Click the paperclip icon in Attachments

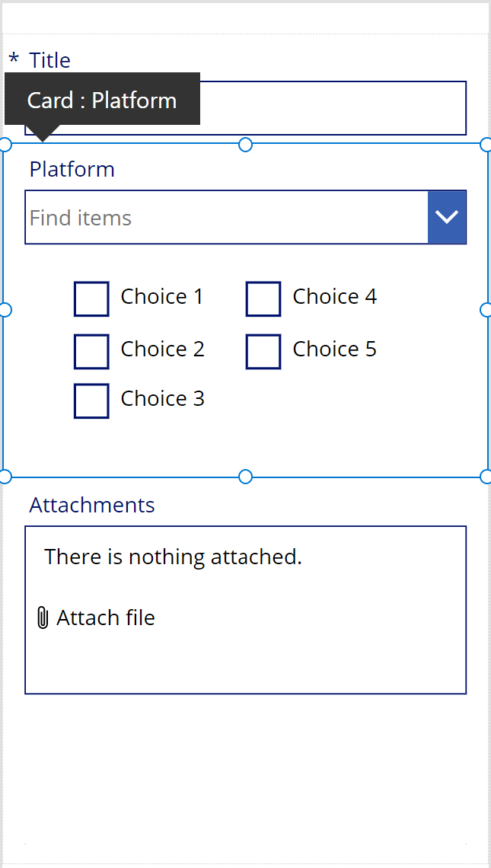point(43,617)
